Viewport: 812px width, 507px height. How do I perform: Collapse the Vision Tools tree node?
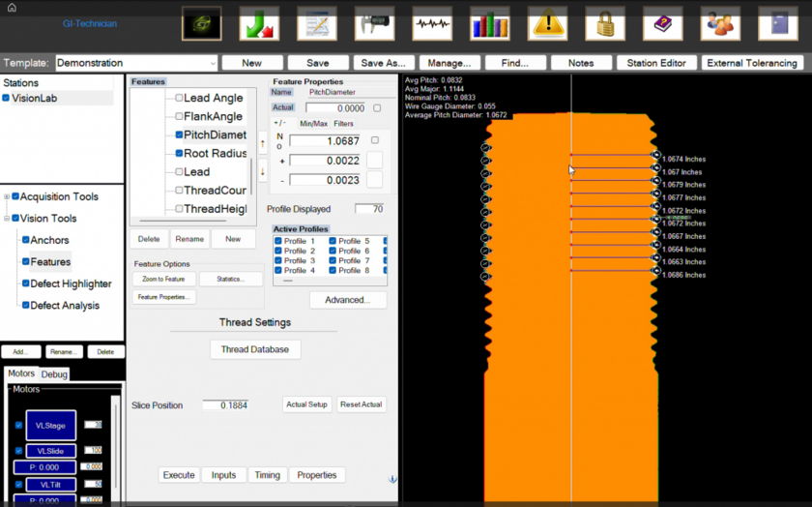[x=7, y=219]
